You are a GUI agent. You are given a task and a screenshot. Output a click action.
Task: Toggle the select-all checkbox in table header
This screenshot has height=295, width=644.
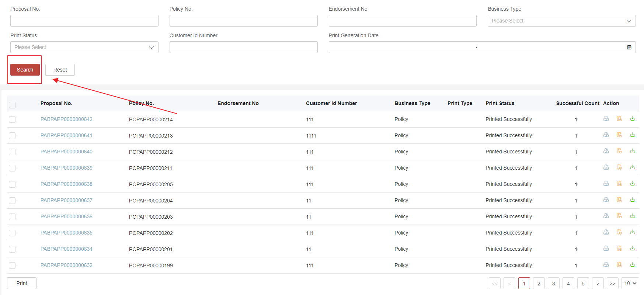pos(12,105)
